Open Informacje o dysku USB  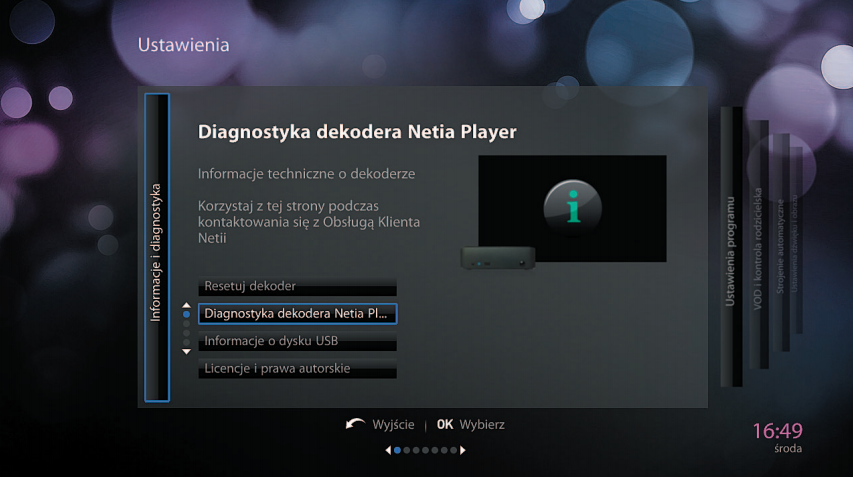pyautogui.click(x=297, y=341)
